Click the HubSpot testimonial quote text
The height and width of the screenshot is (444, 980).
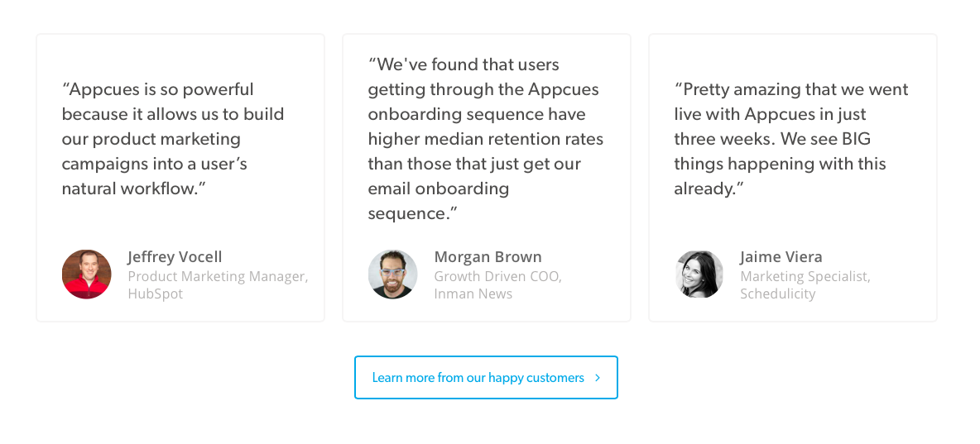point(173,139)
